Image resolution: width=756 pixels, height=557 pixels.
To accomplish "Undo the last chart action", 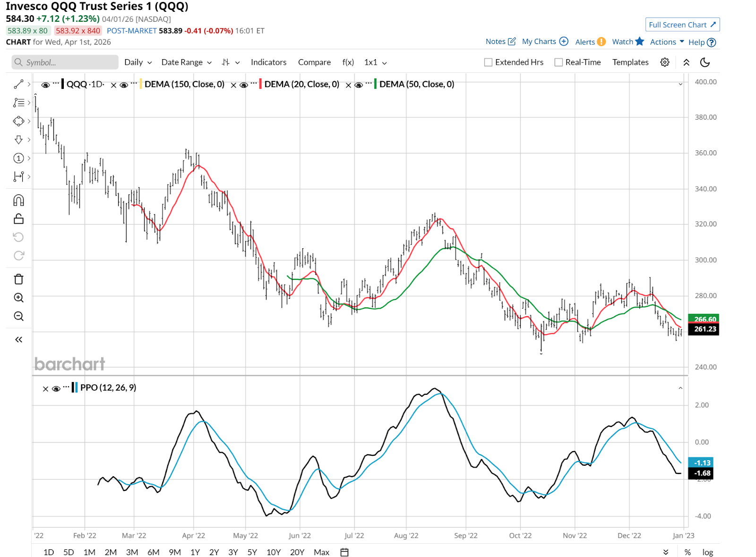I will coord(18,237).
